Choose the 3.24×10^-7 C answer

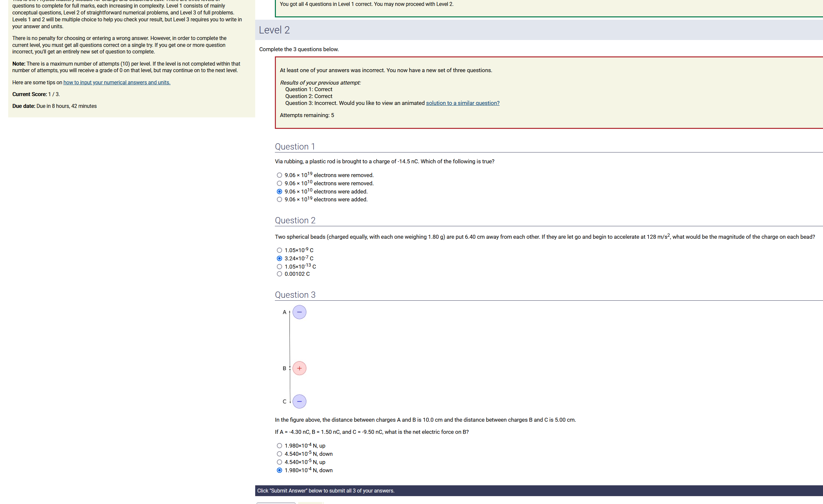point(279,258)
